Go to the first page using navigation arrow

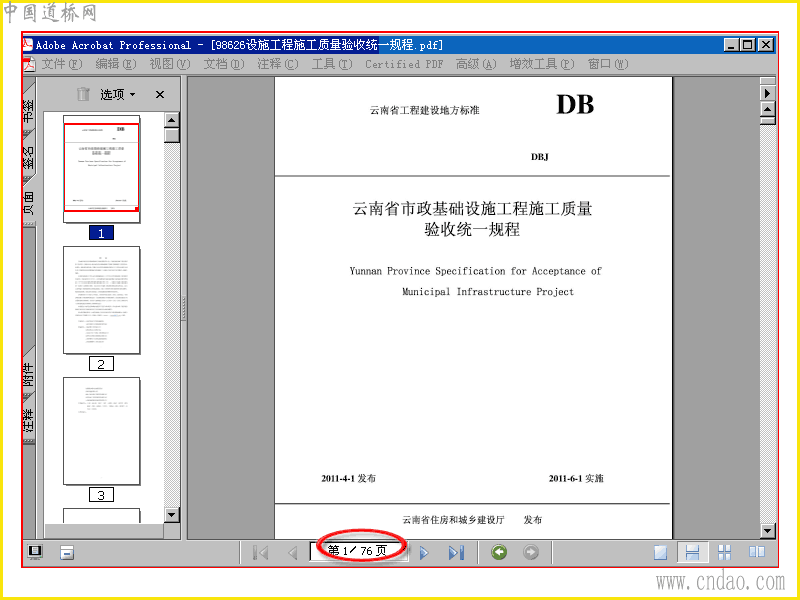coord(261,553)
